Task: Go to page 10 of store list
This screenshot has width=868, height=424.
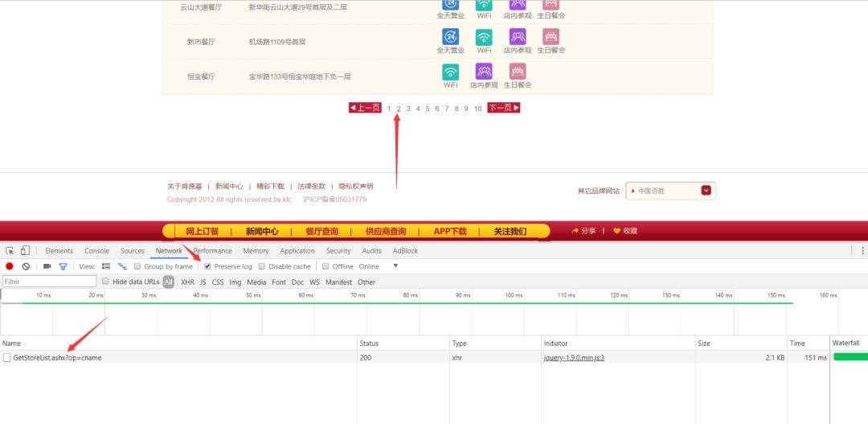Action: 477,109
